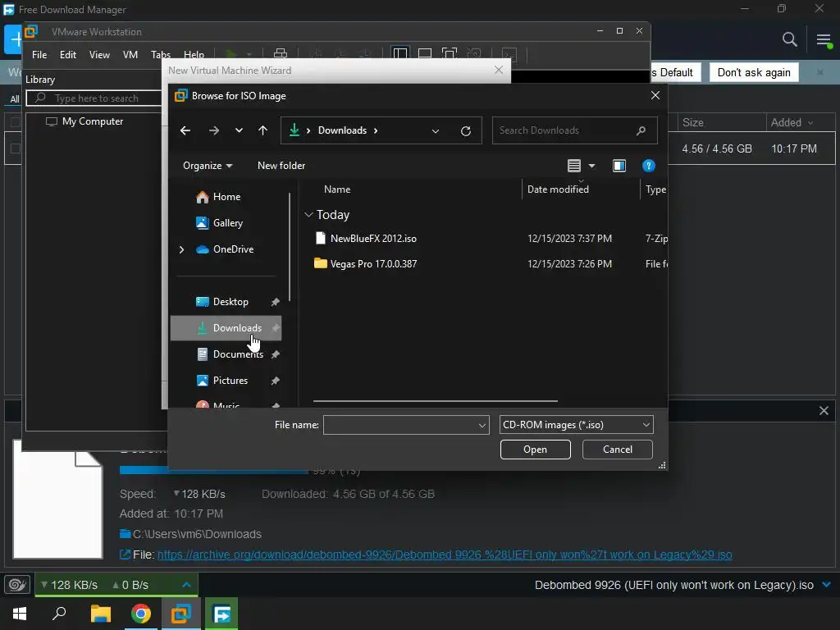Open Documents in navigation pane

[238, 354]
